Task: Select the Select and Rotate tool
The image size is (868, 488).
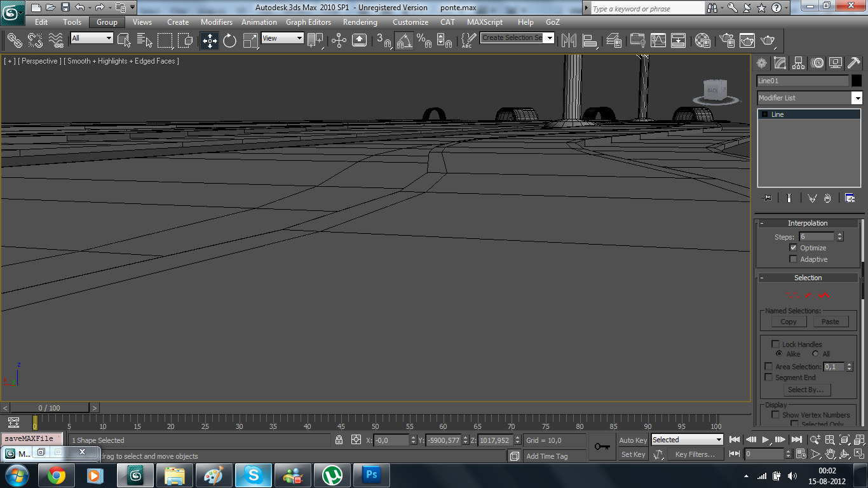Action: (230, 40)
